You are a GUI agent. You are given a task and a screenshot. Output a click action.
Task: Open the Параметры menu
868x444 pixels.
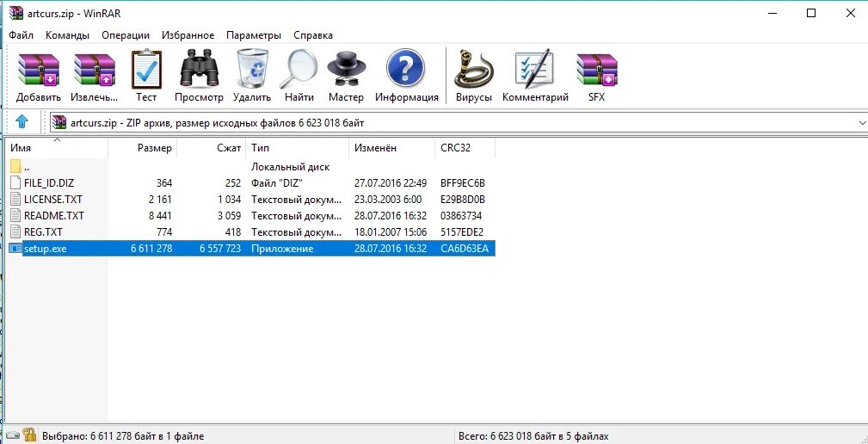coord(254,35)
